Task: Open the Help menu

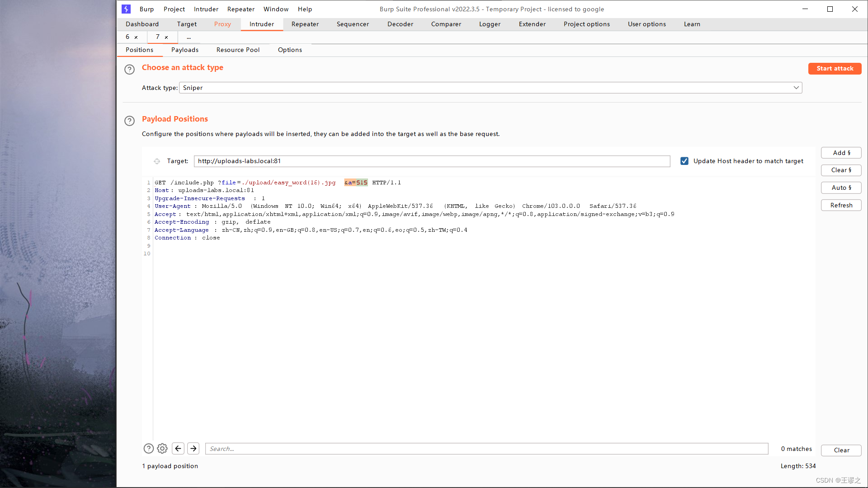Action: (x=305, y=9)
